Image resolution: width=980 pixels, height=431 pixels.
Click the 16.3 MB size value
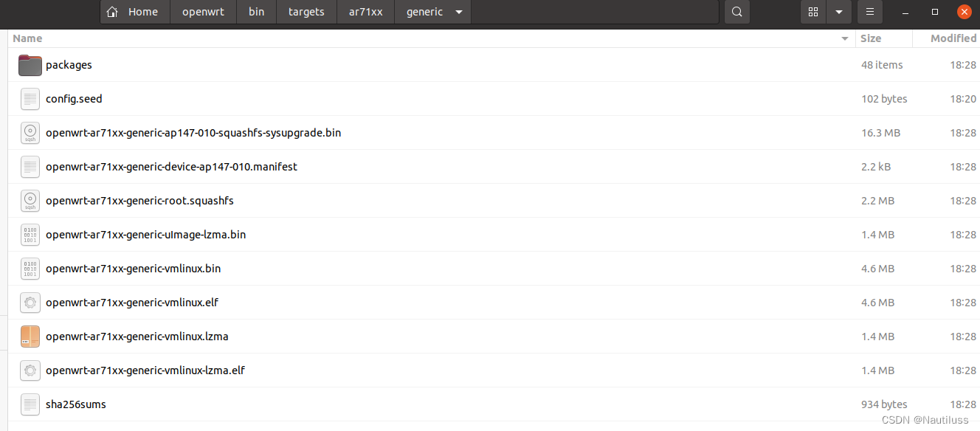[880, 133]
